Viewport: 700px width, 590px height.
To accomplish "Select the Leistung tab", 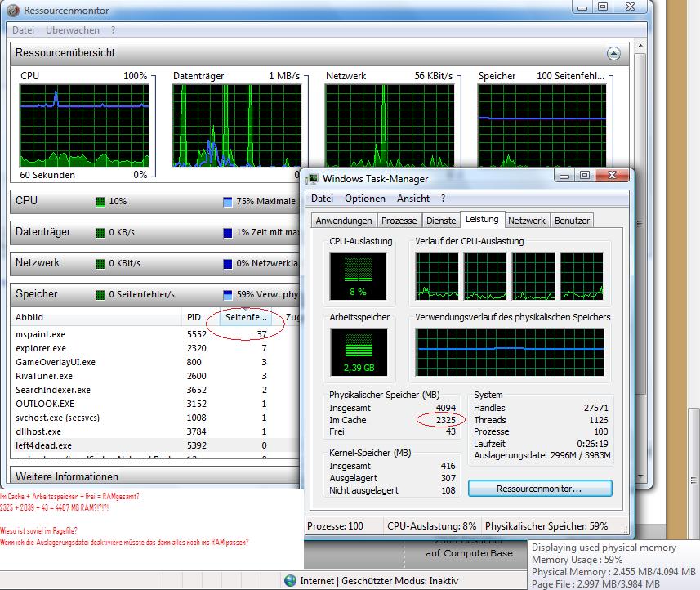I will (482, 219).
